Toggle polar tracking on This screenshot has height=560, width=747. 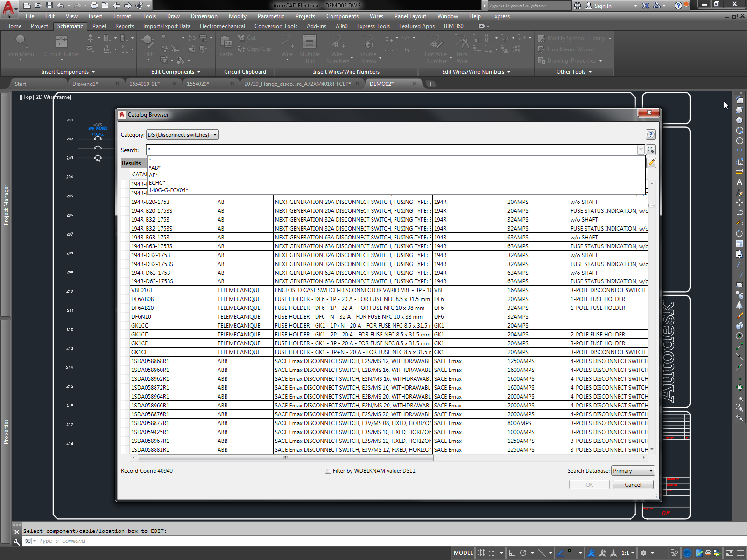click(523, 553)
